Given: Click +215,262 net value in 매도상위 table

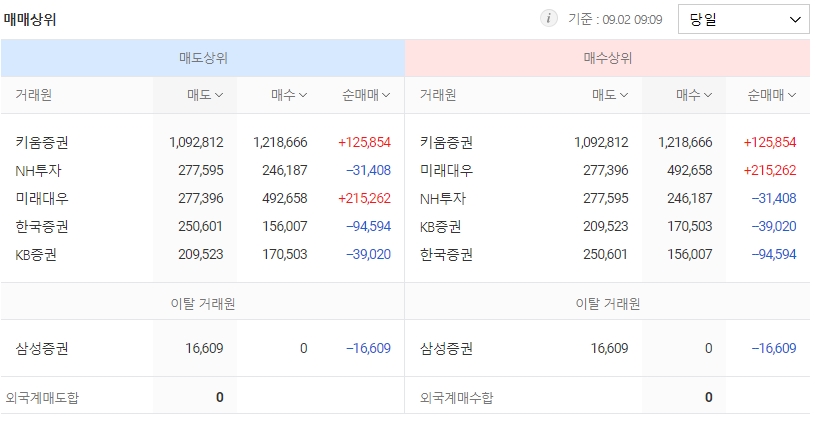Looking at the screenshot, I should [364, 199].
